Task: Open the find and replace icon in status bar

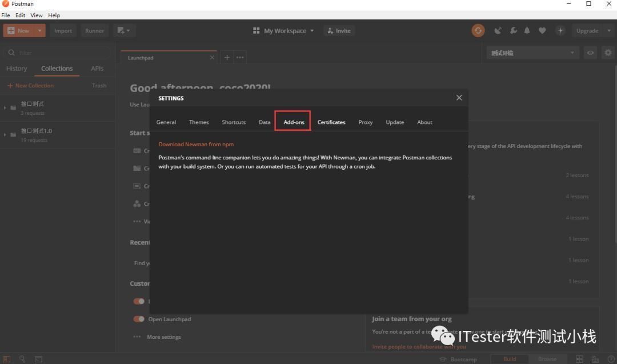Action: pos(22,359)
